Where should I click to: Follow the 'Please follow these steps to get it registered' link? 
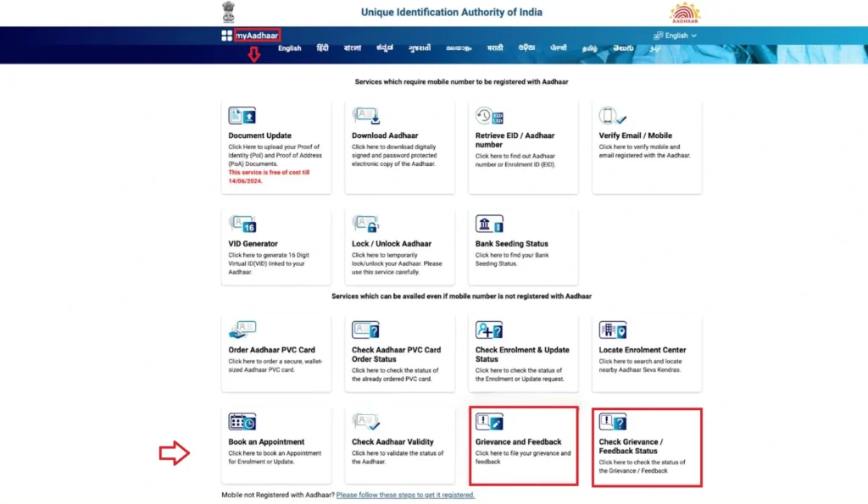405,495
